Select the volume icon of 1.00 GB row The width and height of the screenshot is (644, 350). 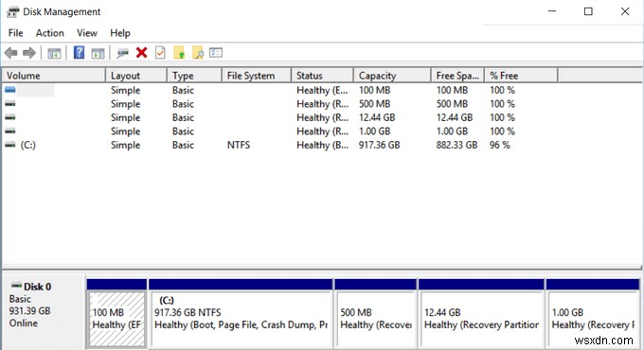click(x=10, y=131)
